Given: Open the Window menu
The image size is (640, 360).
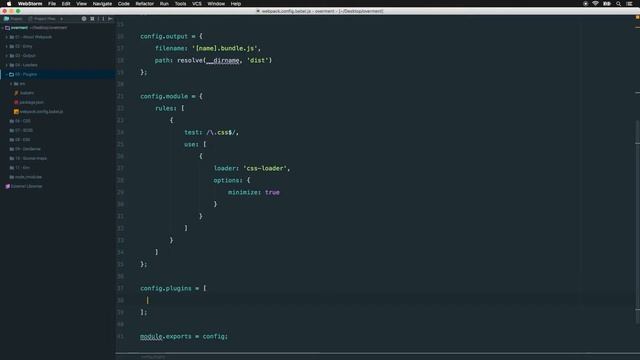Looking at the screenshot, I should click(x=216, y=4).
